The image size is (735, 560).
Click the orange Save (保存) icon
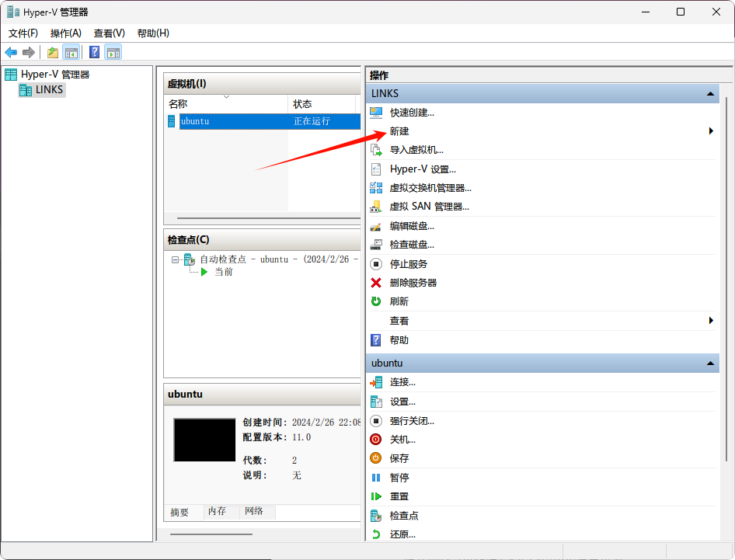click(376, 458)
